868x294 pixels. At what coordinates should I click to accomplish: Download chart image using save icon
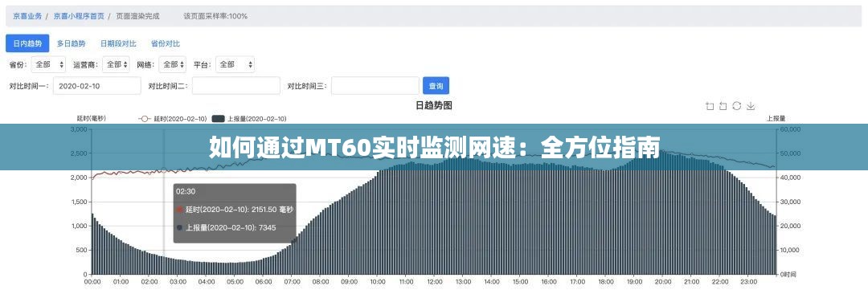click(751, 106)
